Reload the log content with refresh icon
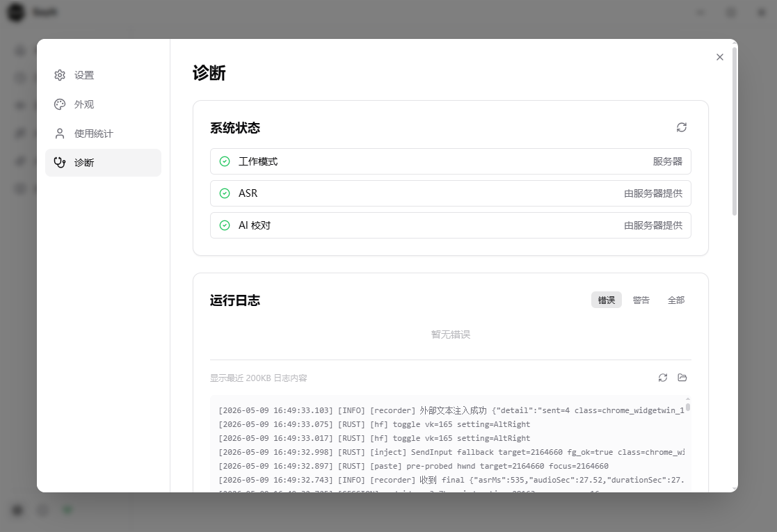The image size is (777, 532). click(663, 378)
